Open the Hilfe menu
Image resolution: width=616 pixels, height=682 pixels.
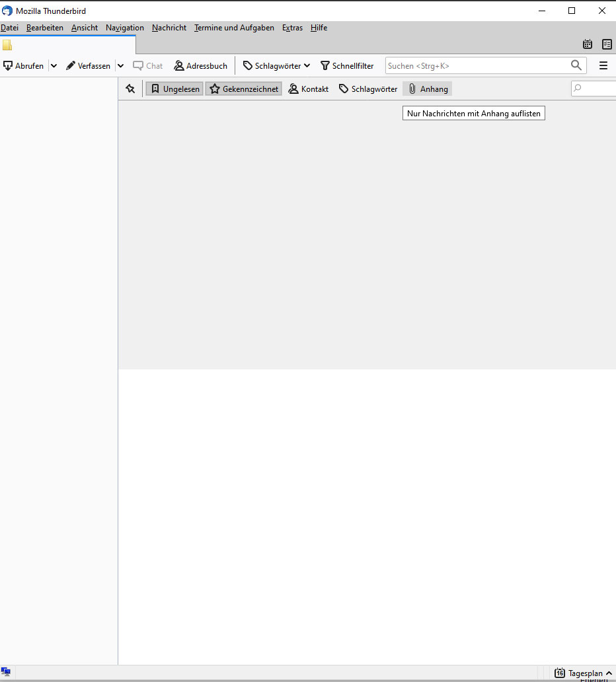click(x=319, y=28)
